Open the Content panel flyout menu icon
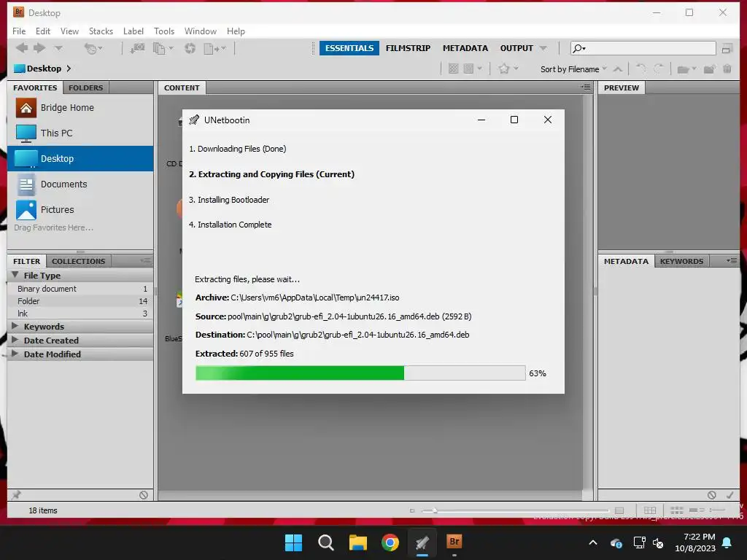747x560 pixels. point(586,87)
